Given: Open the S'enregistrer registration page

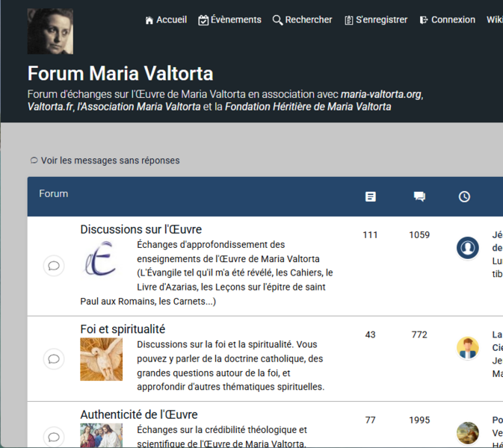Looking at the screenshot, I should (x=375, y=20).
